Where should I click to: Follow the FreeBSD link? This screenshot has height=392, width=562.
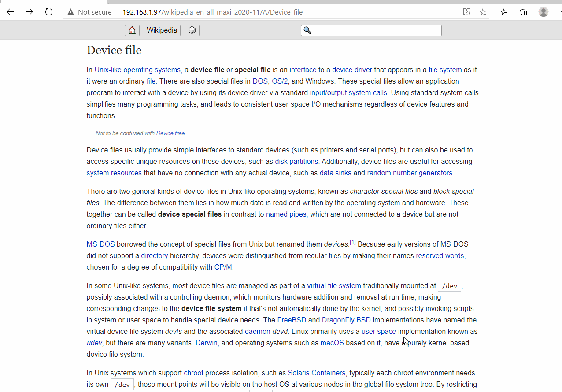point(292,320)
